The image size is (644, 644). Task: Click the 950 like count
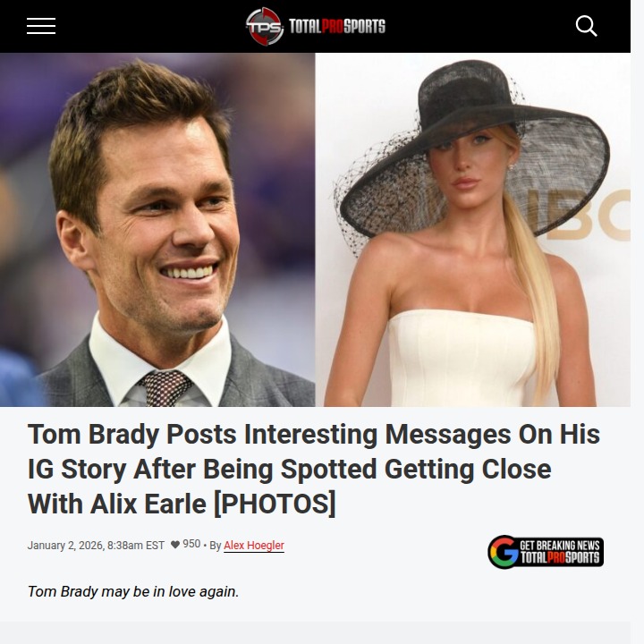[x=191, y=544]
